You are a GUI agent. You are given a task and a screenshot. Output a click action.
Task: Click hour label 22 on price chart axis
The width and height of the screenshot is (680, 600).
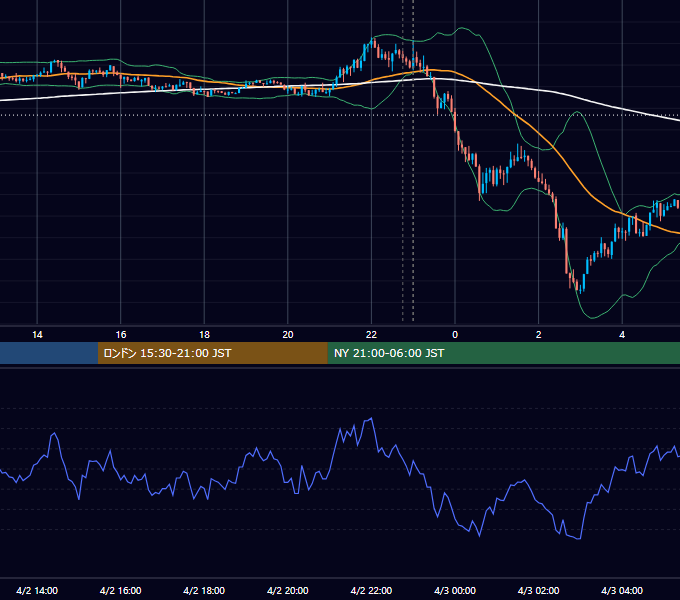pos(371,335)
